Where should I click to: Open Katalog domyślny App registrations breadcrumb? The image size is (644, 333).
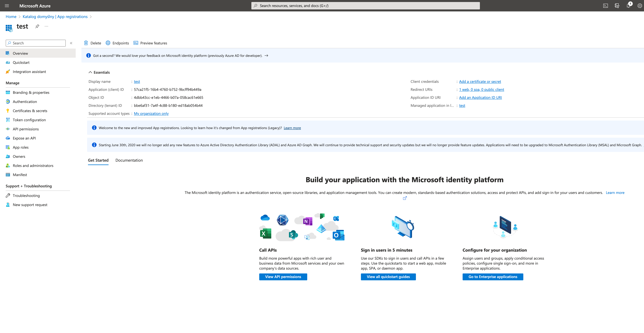(55, 17)
